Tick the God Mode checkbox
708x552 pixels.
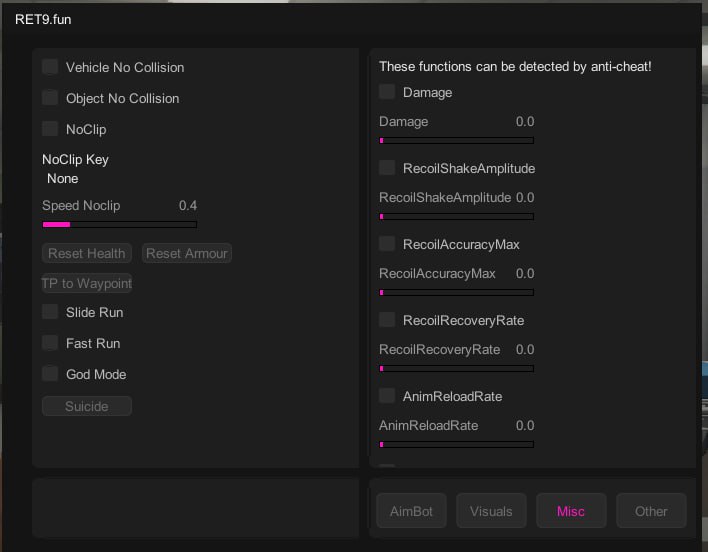[50, 374]
